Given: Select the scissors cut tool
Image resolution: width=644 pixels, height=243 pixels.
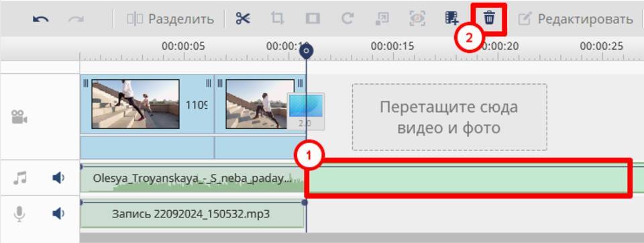Looking at the screenshot, I should click(x=243, y=19).
